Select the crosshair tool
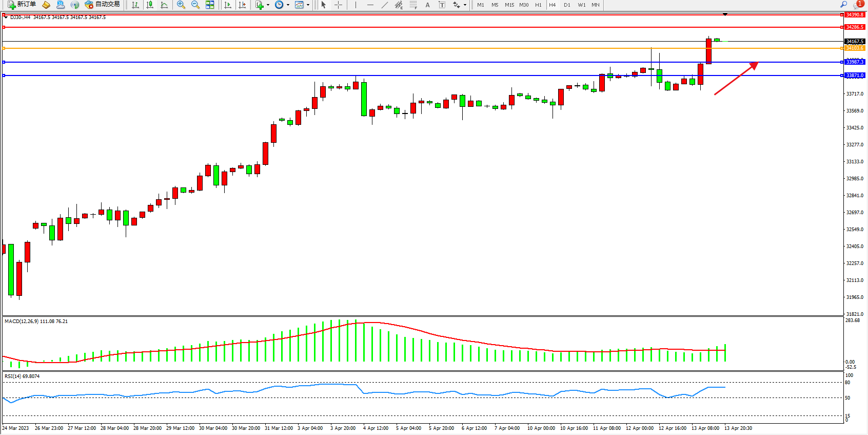This screenshot has width=868, height=435. coord(338,5)
